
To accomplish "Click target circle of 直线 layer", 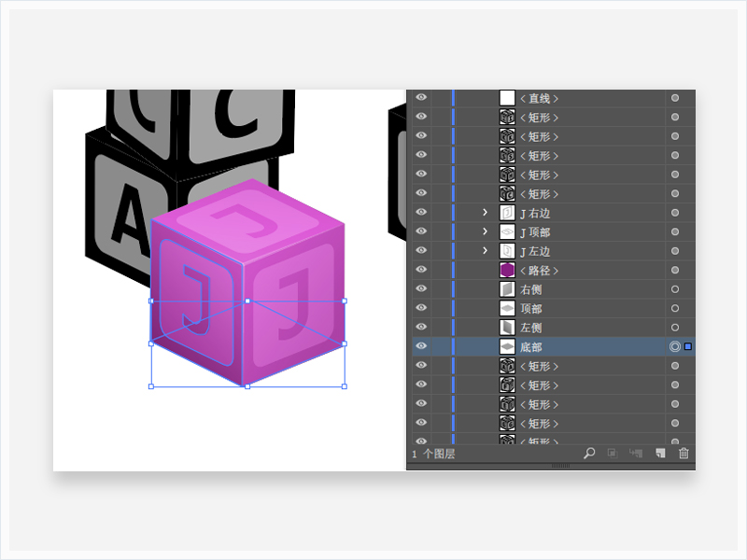I will pyautogui.click(x=675, y=98).
